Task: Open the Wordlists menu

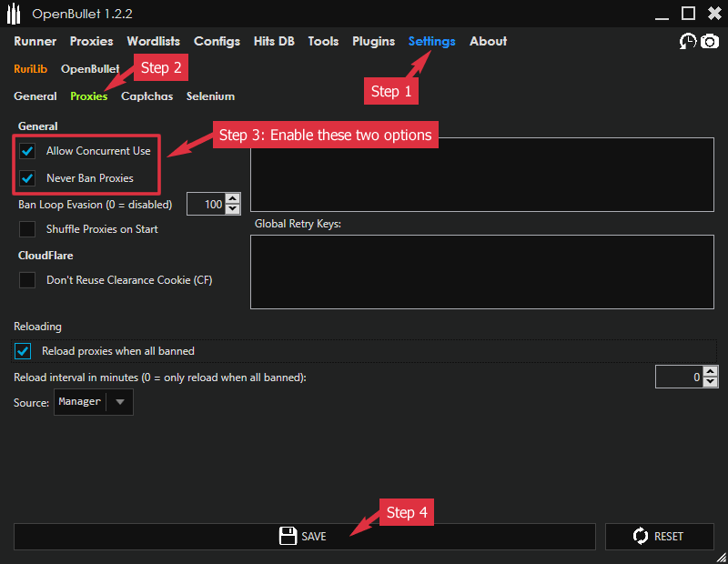Action: (153, 41)
